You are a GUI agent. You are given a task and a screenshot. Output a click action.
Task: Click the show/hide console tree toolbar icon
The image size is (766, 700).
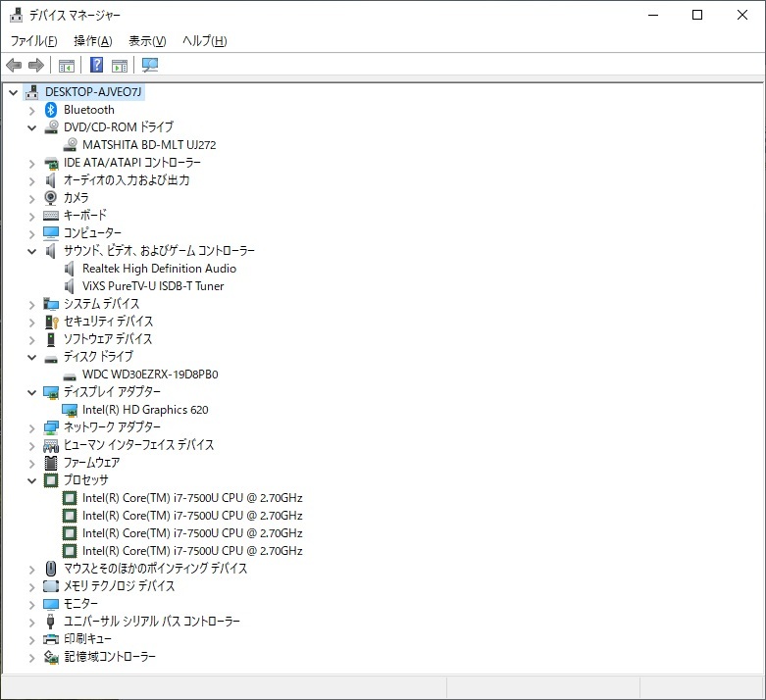67,66
